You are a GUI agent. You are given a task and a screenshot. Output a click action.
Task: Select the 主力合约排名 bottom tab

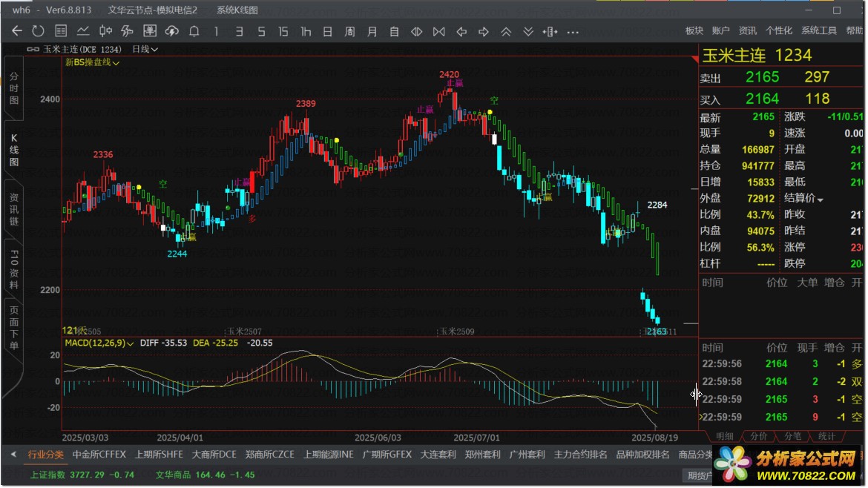580,454
